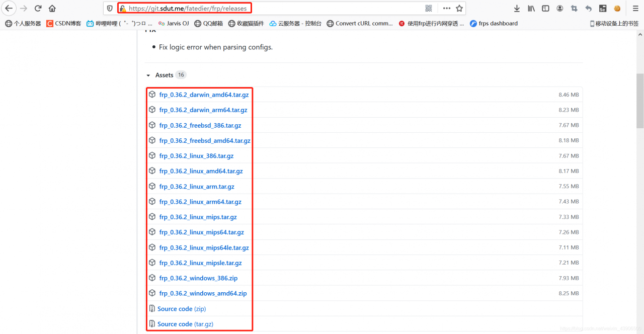This screenshot has height=334, width=644.
Task: Download frp_0.36.2_darwin_amd64.tar.gz
Action: 204,95
